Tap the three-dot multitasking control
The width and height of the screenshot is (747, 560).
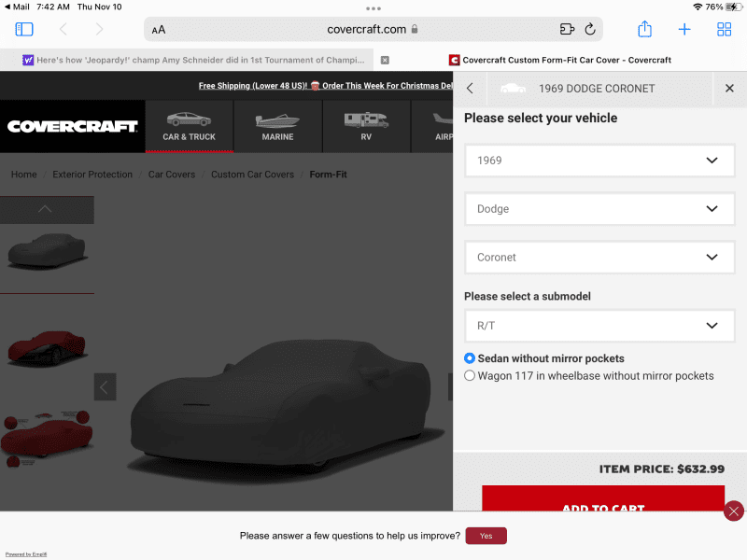(373, 8)
